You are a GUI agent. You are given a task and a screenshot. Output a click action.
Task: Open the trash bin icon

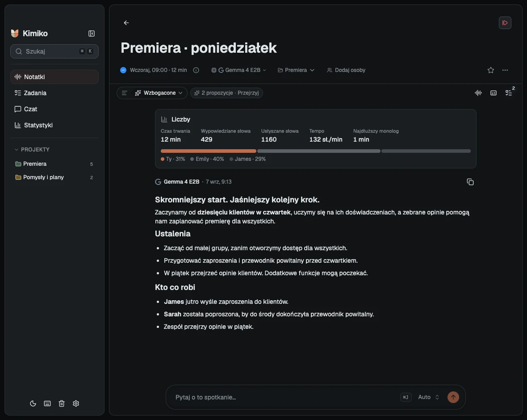(62, 403)
